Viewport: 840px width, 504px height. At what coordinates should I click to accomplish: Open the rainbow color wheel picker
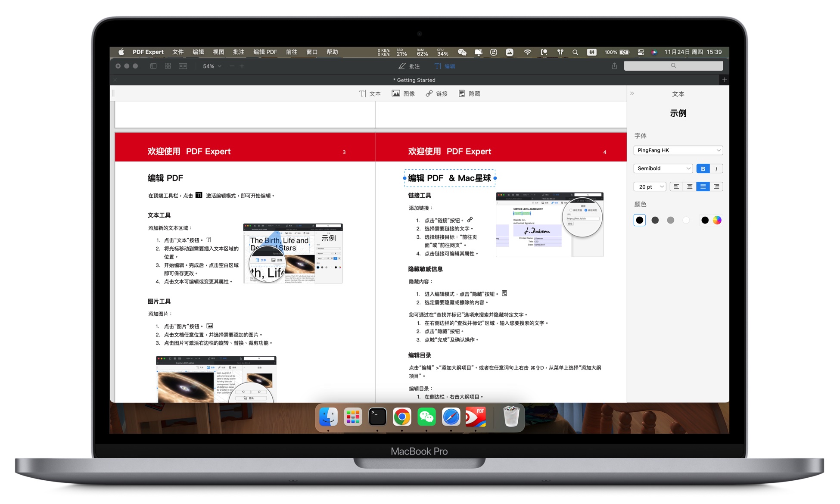pos(717,220)
